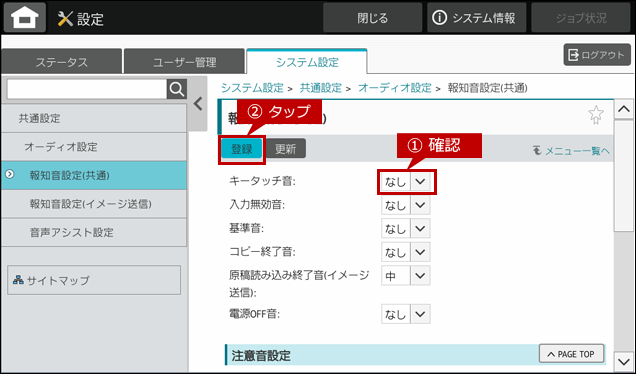Click the 閉じる button
Screen dimensions: 636x374
(372, 18)
